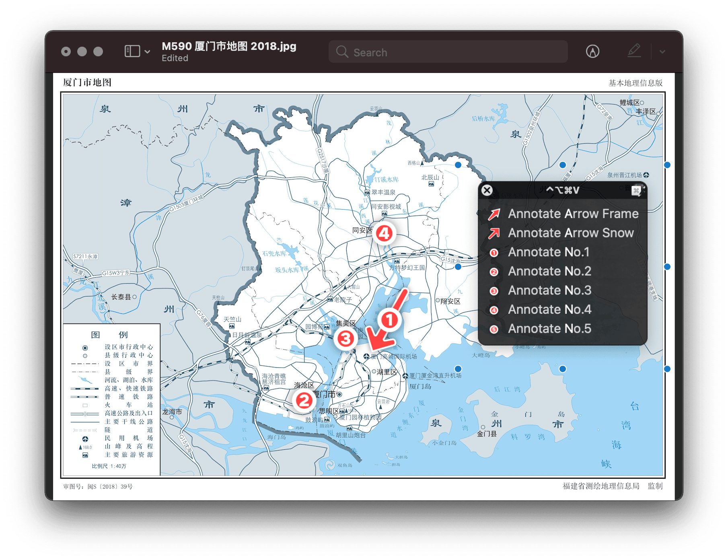Screen dimensions: 728x560
Task: Select the circled number 1 annotation
Action: [x=389, y=321]
